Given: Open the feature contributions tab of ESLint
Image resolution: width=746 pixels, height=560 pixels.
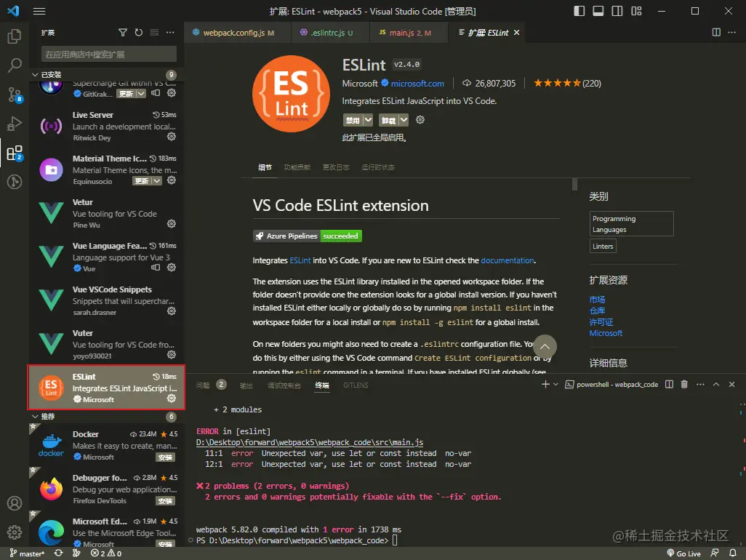Looking at the screenshot, I should tap(297, 167).
